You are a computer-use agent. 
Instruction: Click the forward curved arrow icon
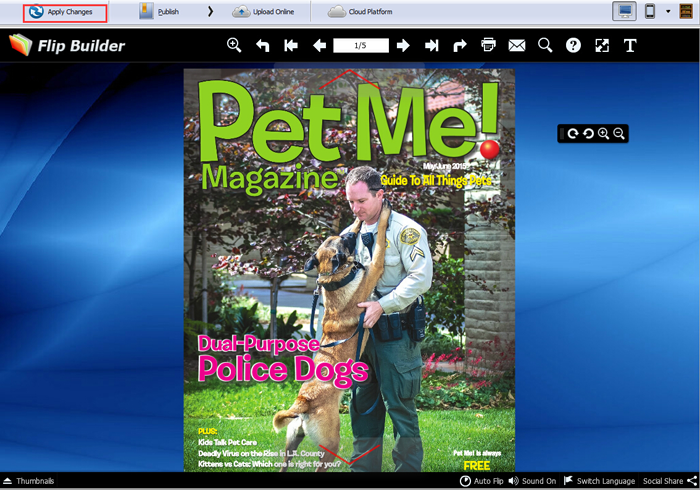(x=460, y=45)
